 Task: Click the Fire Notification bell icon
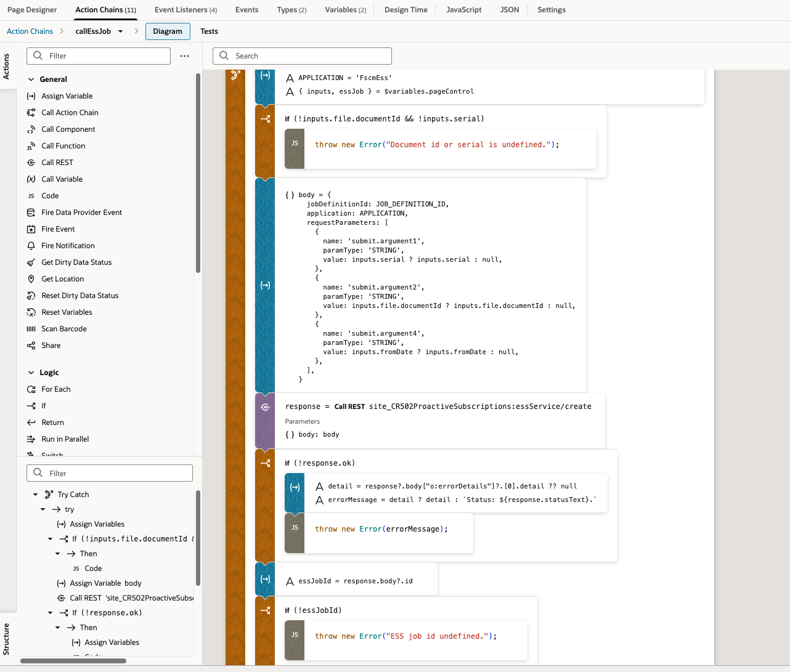pos(31,246)
